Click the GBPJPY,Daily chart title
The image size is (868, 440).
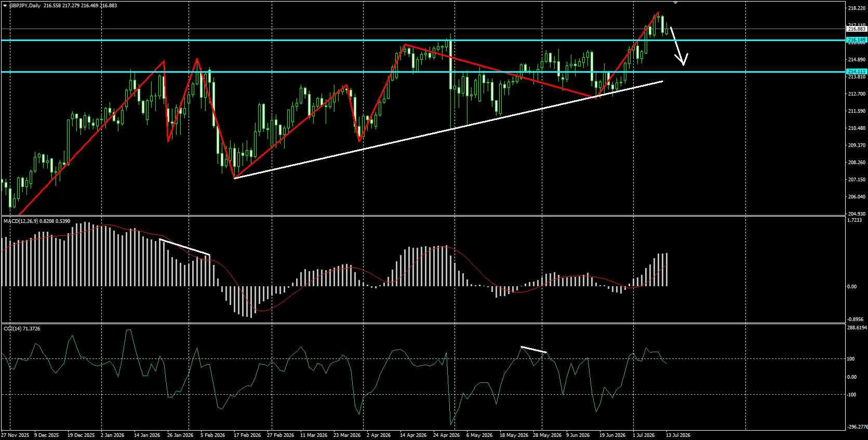coord(25,5)
